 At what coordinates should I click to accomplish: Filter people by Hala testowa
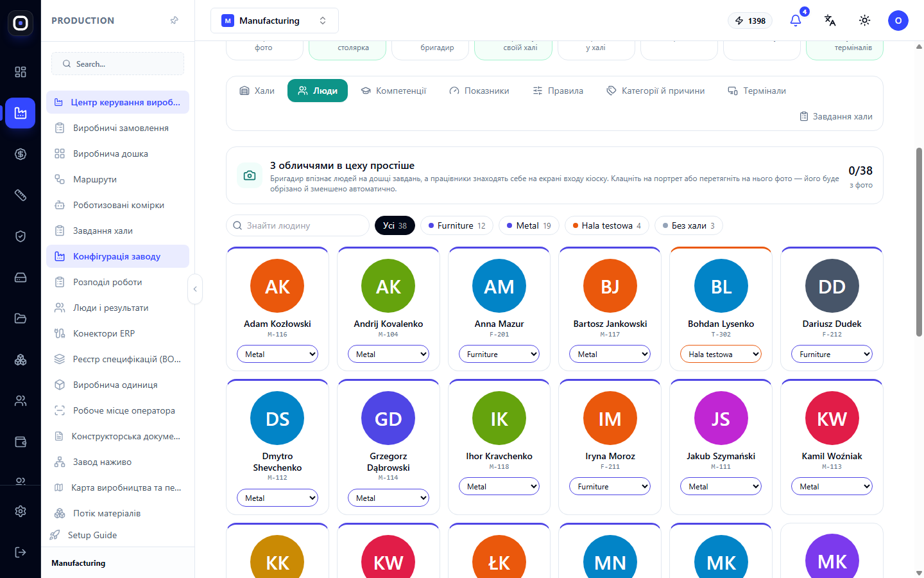[607, 225]
